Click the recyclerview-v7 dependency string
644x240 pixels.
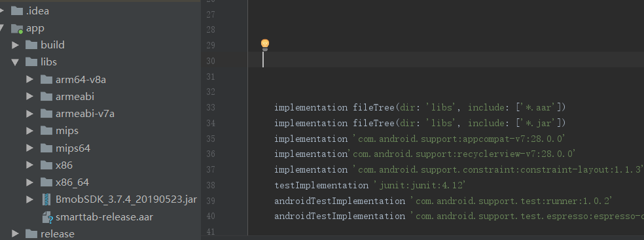462,154
